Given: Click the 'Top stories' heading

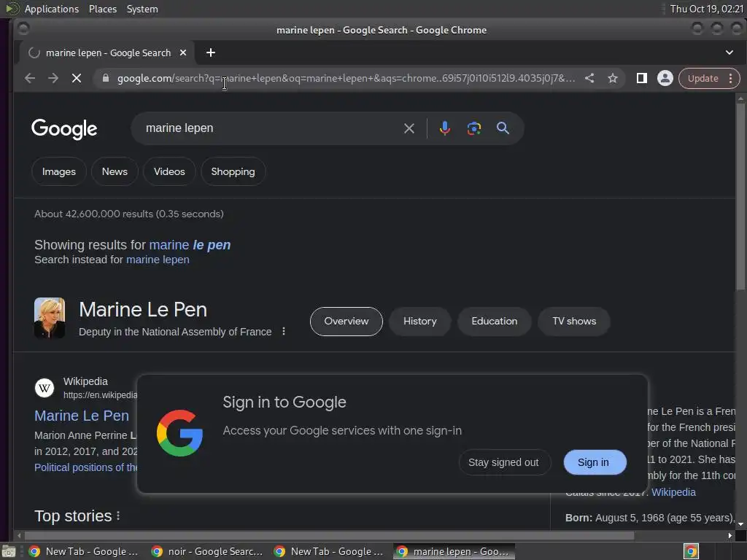Looking at the screenshot, I should [x=73, y=516].
